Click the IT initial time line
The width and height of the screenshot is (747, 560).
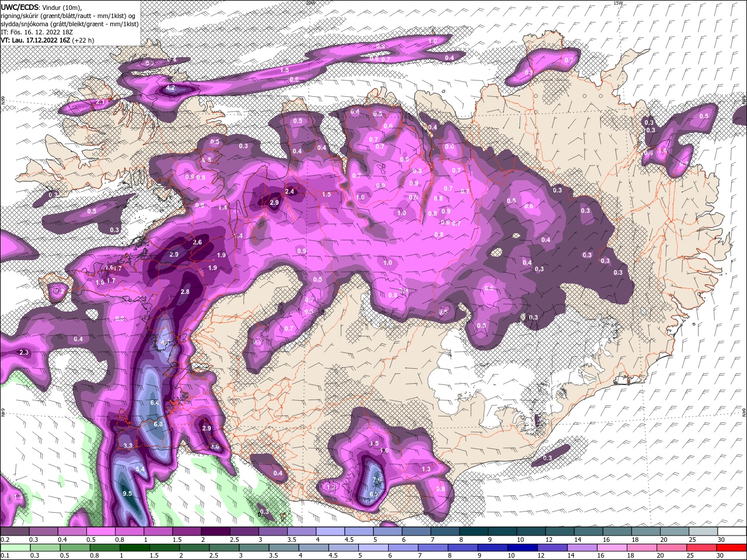[36, 32]
